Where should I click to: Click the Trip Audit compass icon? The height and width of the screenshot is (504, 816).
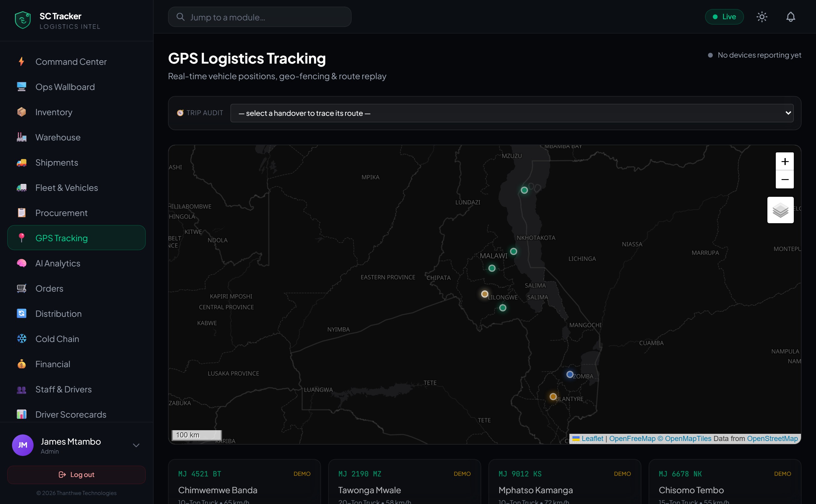click(180, 113)
